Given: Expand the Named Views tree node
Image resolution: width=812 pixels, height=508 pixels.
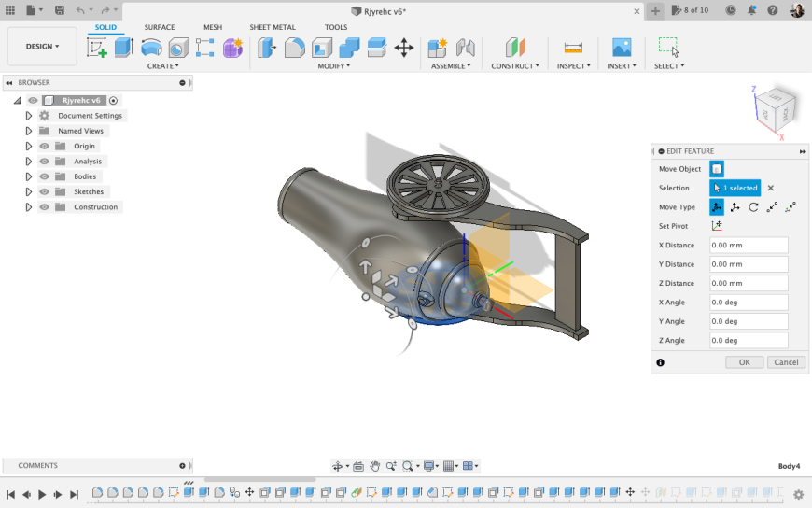Looking at the screenshot, I should point(29,132).
